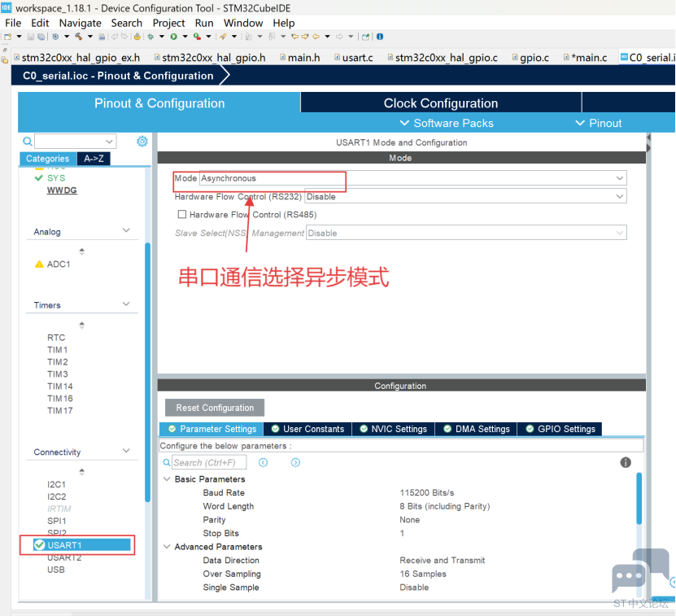
Task: Click the build target configuration icon
Action: (x=55, y=37)
